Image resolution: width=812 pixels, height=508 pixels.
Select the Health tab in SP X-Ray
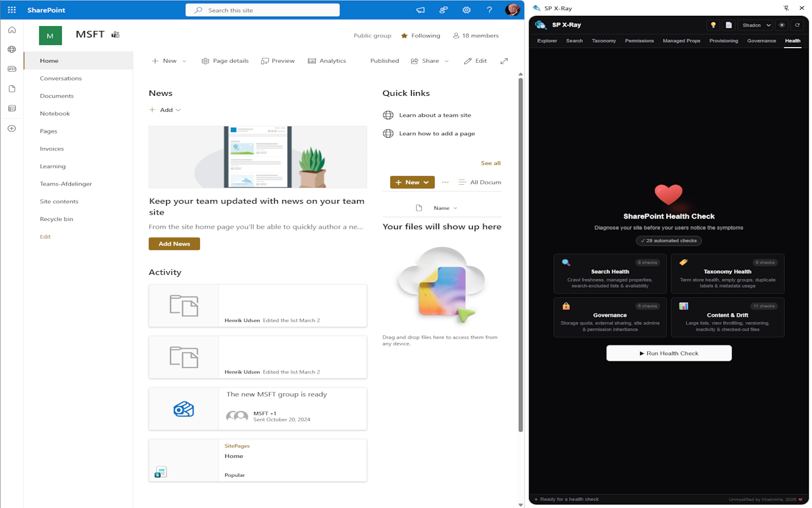(792, 41)
